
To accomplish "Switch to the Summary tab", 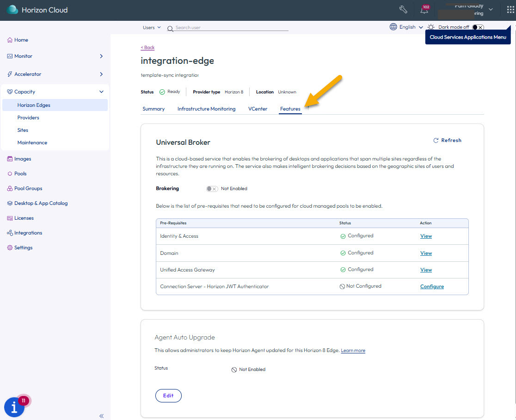I will [x=154, y=109].
